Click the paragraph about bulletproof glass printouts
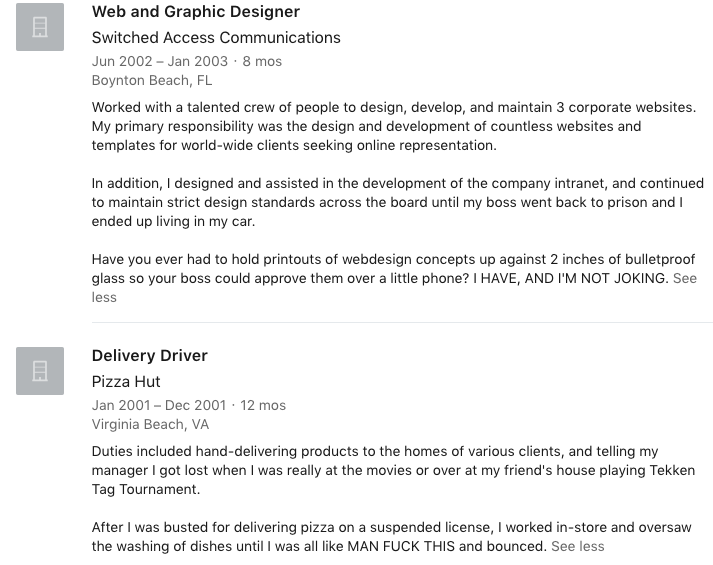This screenshot has height=565, width=713. (x=380, y=269)
